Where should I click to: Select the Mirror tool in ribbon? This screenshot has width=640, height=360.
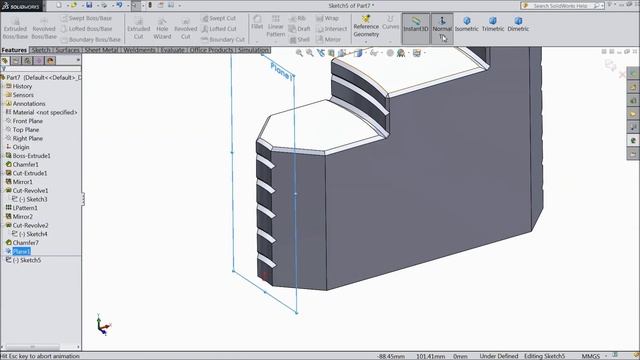click(328, 40)
